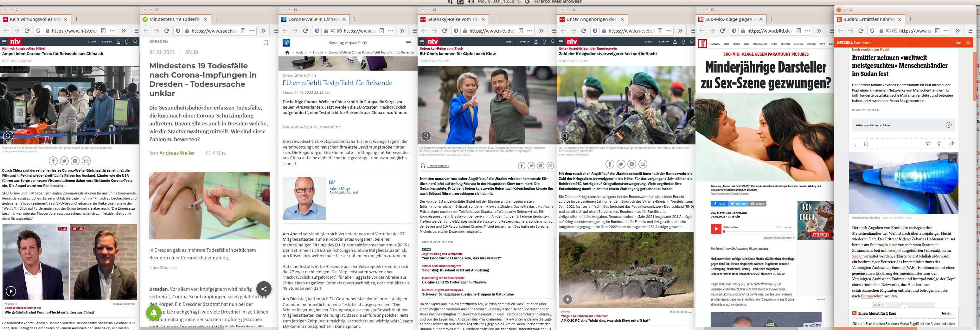980x330 pixels.
Task: Share ntv Bundeswehr article on Twitter
Action: 621,164
